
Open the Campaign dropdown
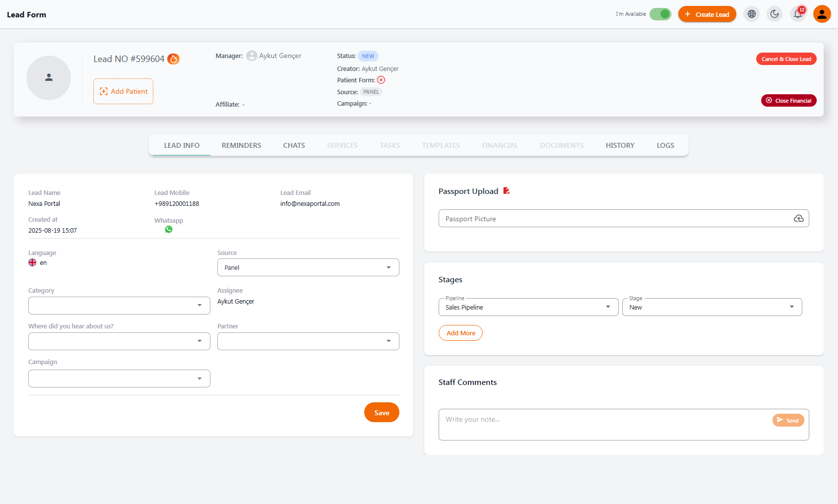tap(119, 378)
